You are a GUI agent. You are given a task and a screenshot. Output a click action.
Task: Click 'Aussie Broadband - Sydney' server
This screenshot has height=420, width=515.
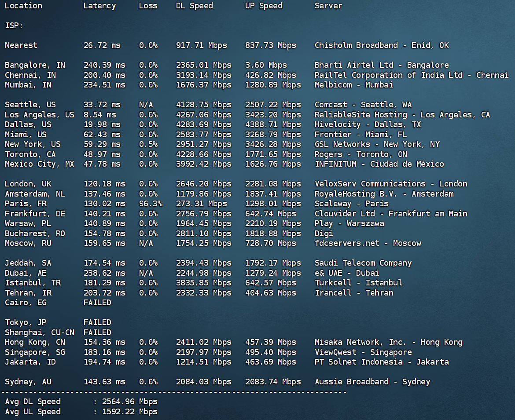[x=372, y=382]
